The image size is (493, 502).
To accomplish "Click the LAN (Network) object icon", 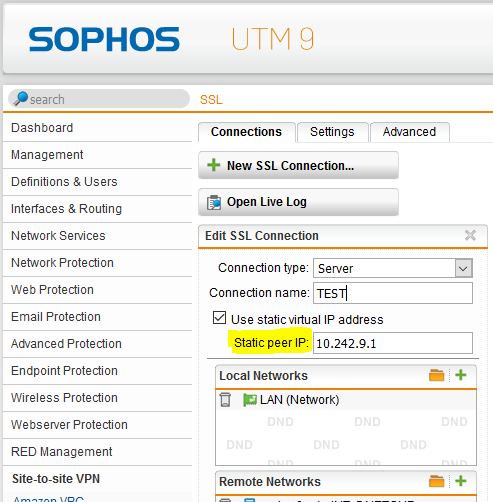I will click(250, 400).
